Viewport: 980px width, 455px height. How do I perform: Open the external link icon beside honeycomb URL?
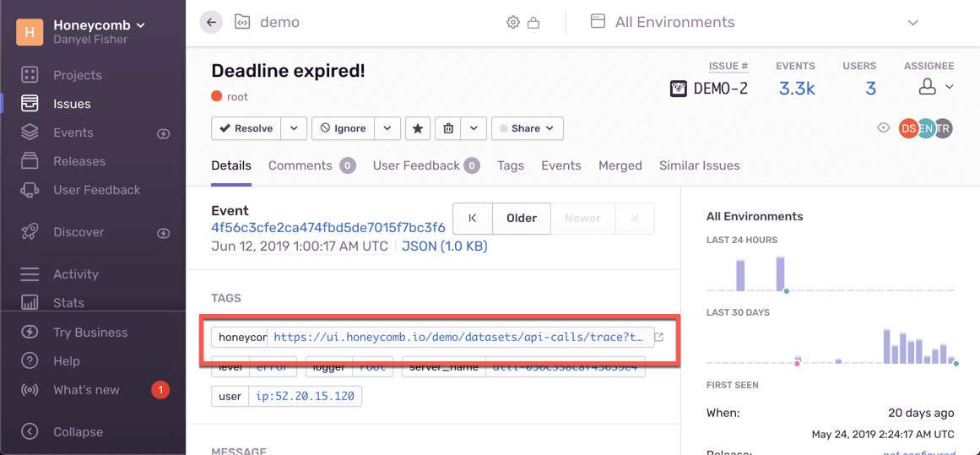[x=659, y=337]
